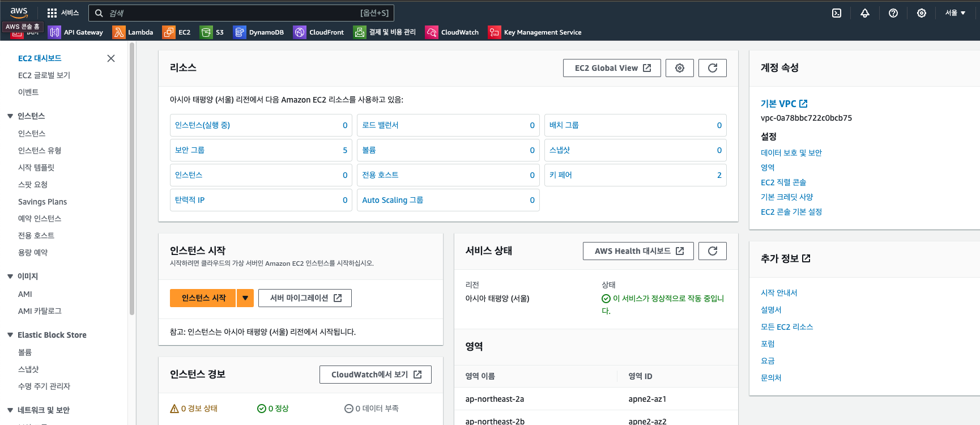This screenshot has height=425, width=980.
Task: Open 이벤트 in sidebar
Action: [x=28, y=92]
